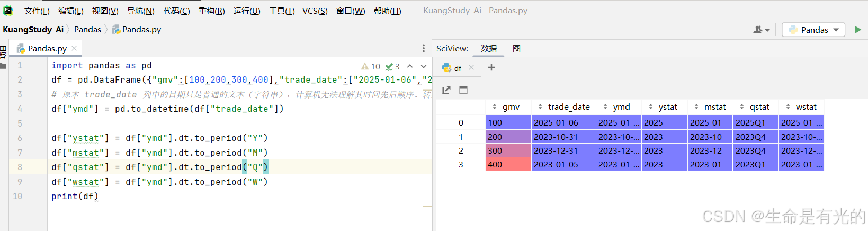Image resolution: width=868 pixels, height=231 pixels.
Task: Place cursor on import pandas line
Action: point(101,66)
